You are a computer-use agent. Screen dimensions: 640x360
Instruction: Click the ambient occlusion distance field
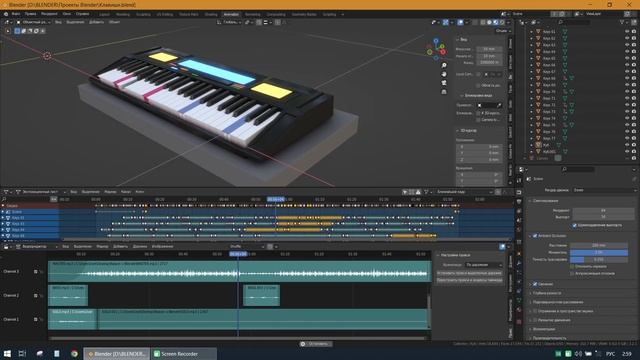point(599,245)
